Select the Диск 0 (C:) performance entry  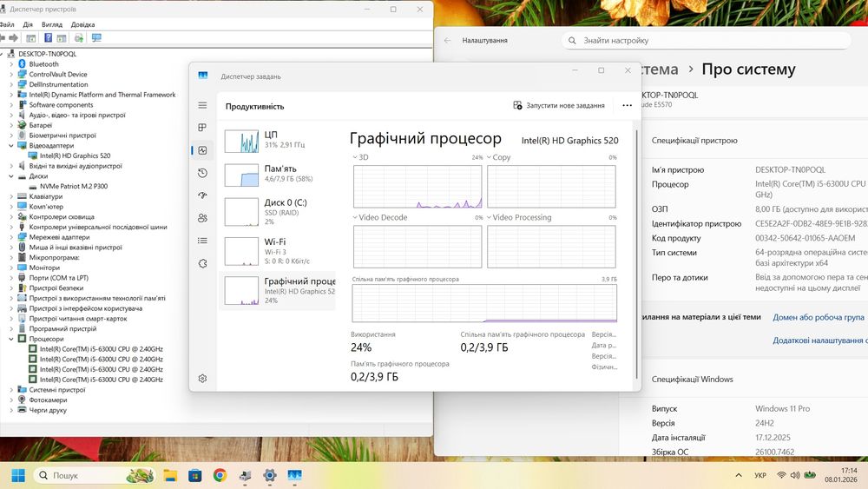point(277,212)
